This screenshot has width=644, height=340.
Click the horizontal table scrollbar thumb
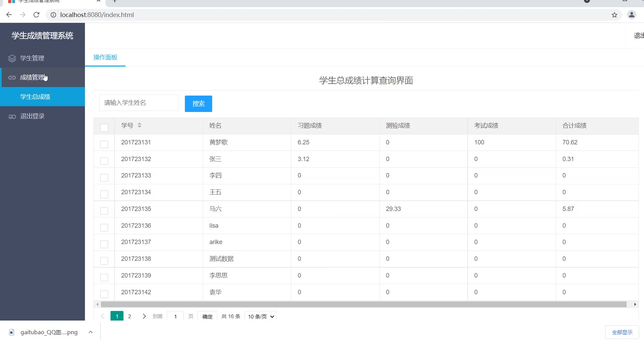click(364, 304)
